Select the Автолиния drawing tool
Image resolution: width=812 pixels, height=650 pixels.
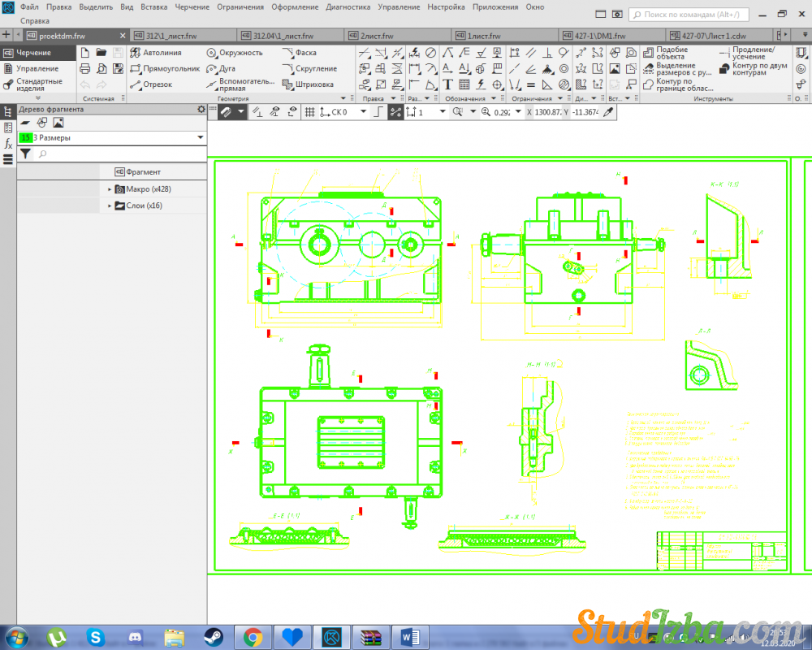click(x=156, y=53)
